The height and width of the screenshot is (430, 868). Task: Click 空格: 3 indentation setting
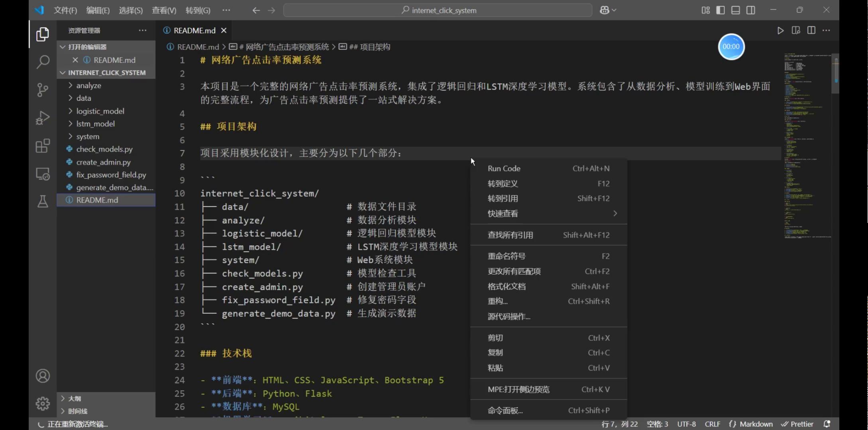[x=657, y=424]
